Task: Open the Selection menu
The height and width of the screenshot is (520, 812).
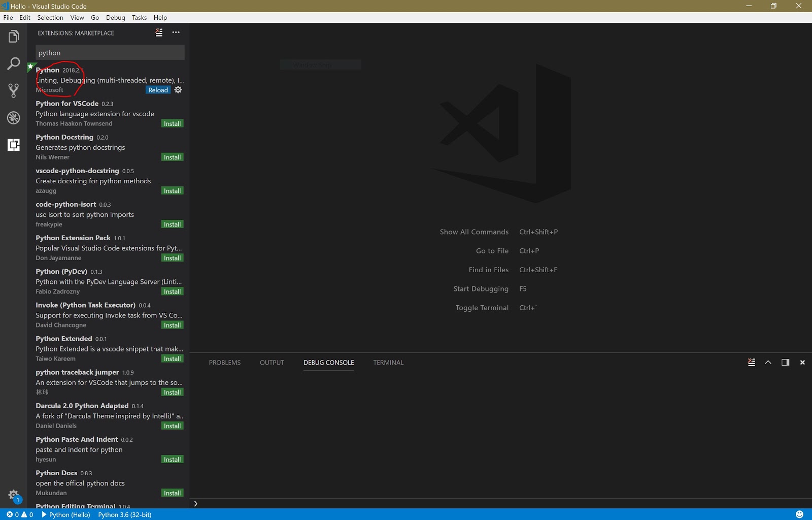Action: click(50, 17)
